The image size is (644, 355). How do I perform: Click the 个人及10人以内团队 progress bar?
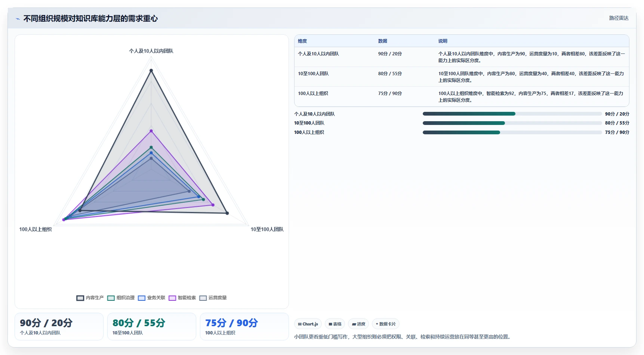512,114
